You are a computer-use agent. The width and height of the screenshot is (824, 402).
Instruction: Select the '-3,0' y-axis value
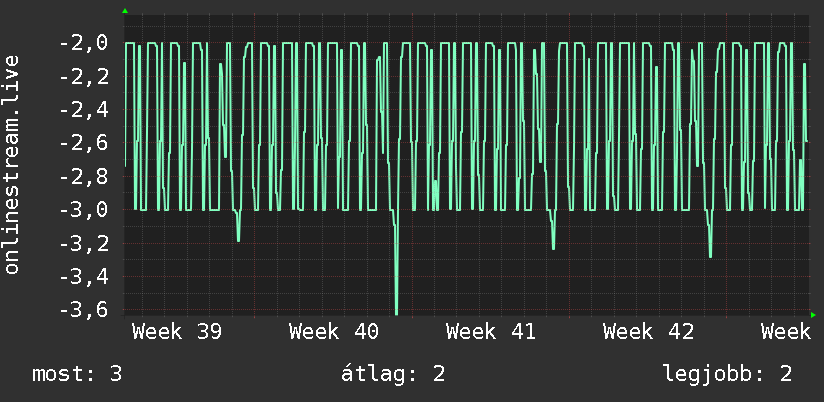(x=84, y=210)
